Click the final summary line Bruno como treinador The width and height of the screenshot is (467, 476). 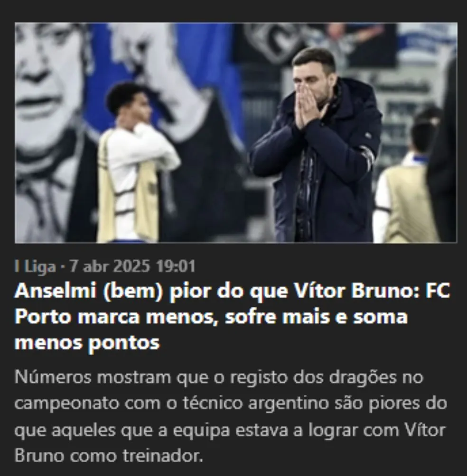tap(109, 456)
